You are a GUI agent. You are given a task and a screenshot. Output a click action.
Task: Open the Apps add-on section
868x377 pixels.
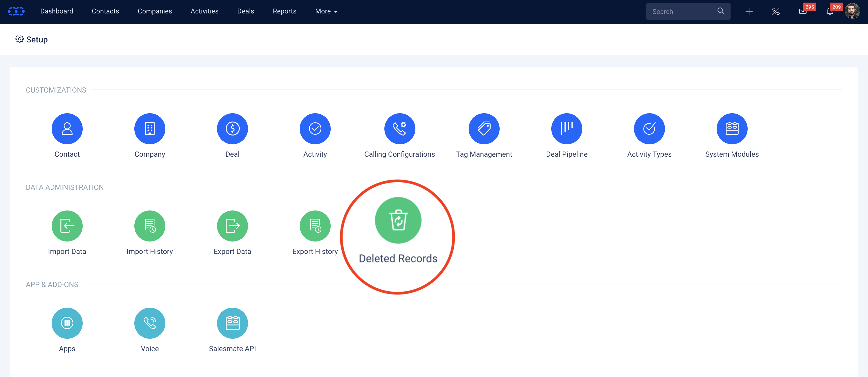tap(67, 323)
